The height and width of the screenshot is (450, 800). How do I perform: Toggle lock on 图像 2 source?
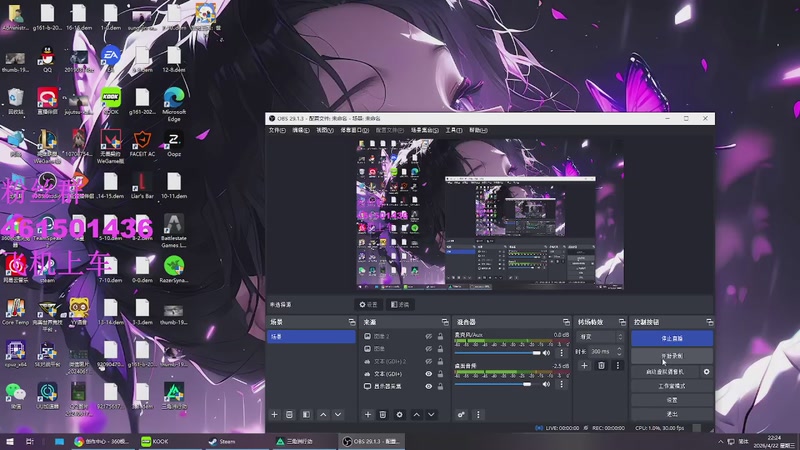coord(440,337)
